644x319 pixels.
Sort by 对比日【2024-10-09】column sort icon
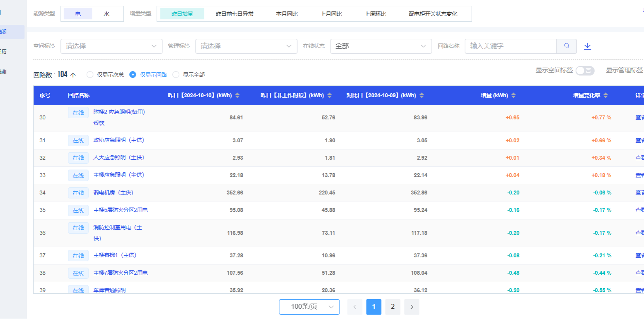[421, 95]
